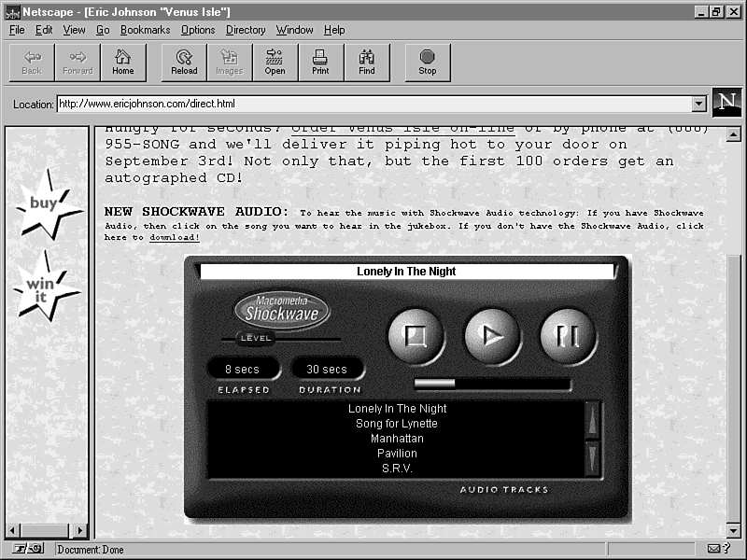Click left frame scroll right arrow
The image size is (747, 560).
point(79,530)
